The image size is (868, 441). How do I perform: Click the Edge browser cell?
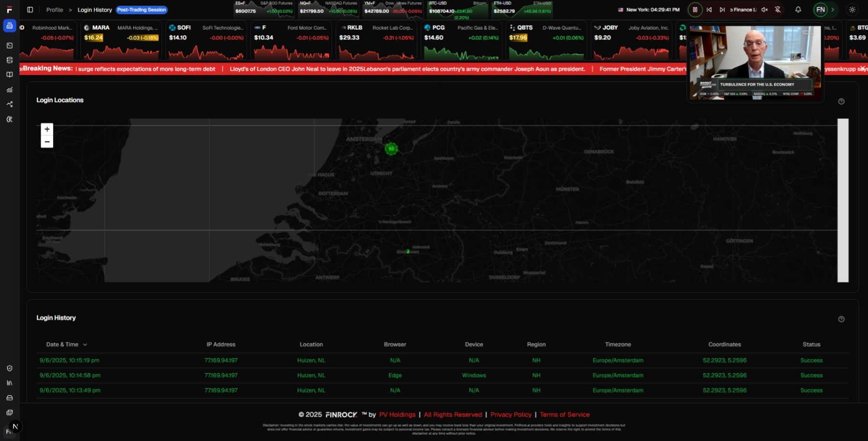(395, 376)
